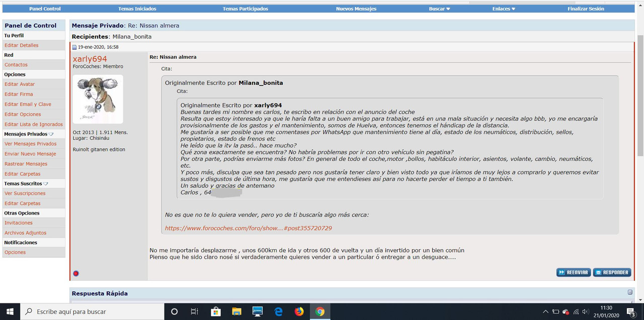Collapse the Respuesta Rápida section

point(630,292)
